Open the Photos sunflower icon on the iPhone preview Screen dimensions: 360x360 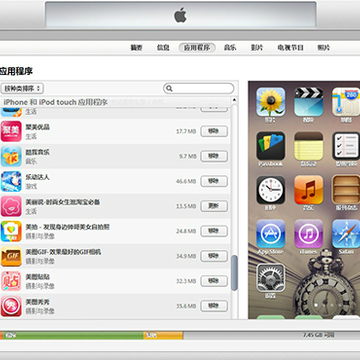pos(271,102)
